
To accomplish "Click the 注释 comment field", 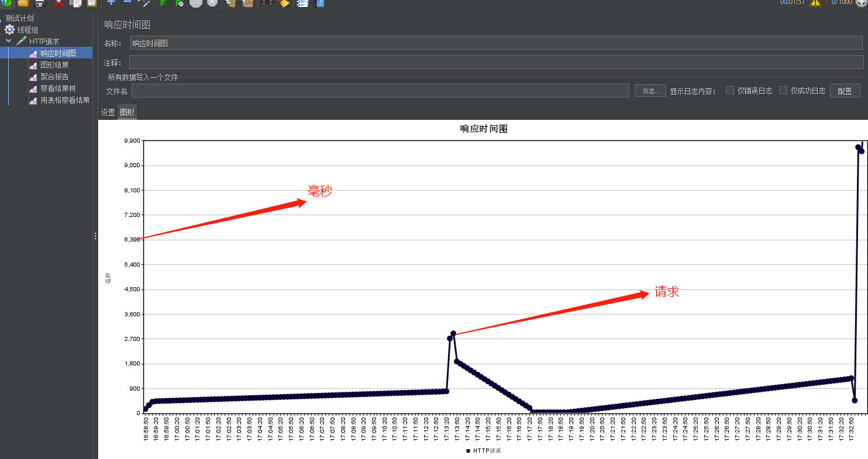I will coord(496,62).
